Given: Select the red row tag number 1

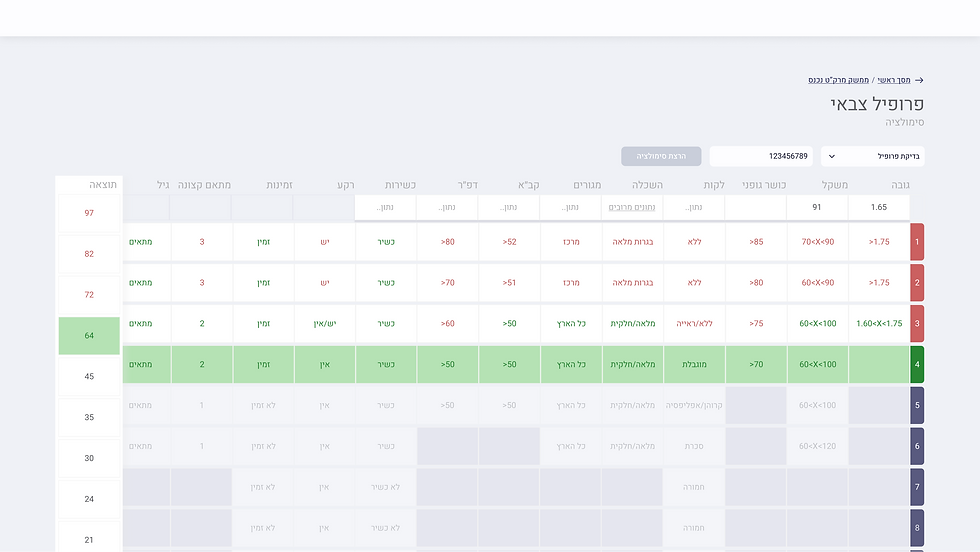Looking at the screenshot, I should [x=917, y=242].
